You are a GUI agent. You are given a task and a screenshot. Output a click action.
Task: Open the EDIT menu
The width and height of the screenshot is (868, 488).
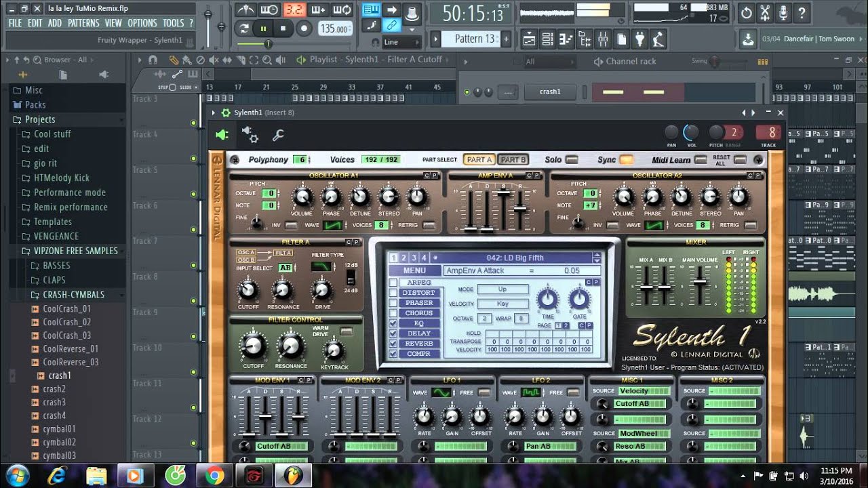click(x=35, y=23)
